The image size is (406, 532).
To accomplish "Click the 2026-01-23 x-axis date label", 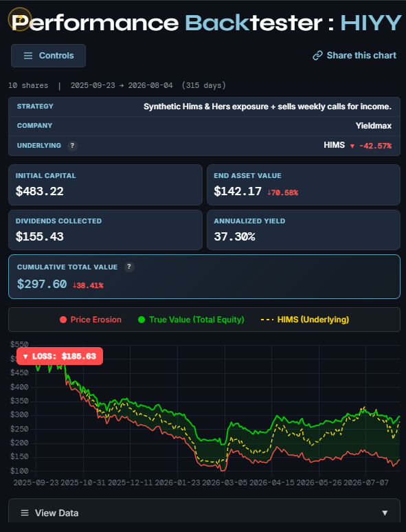I will pos(177,483).
